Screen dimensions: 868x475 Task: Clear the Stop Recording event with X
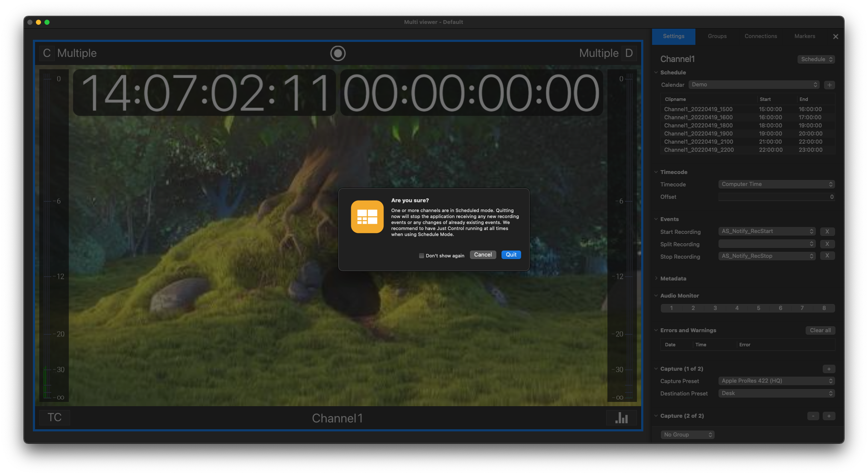[827, 256]
